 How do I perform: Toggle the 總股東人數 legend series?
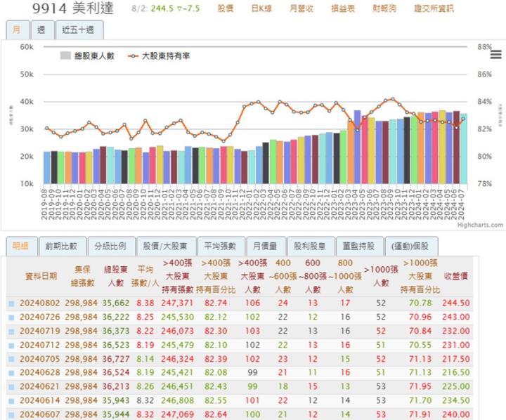[x=87, y=55]
